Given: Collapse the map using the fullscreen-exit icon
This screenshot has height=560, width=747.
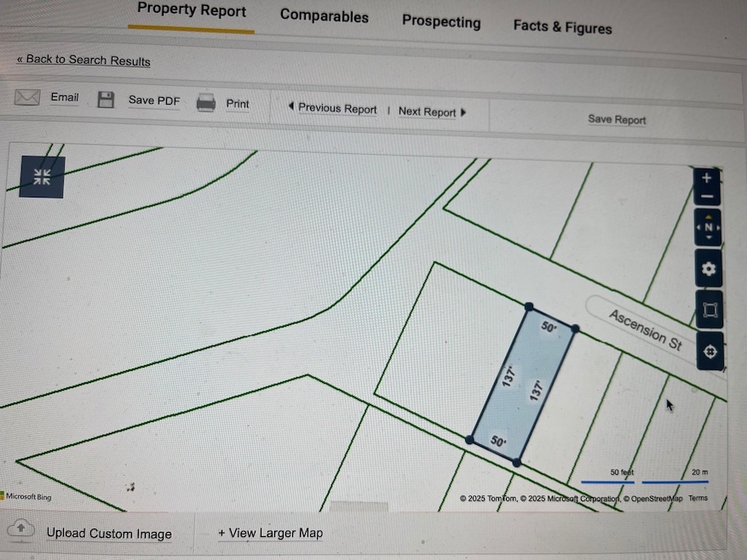Looking at the screenshot, I should (x=42, y=177).
